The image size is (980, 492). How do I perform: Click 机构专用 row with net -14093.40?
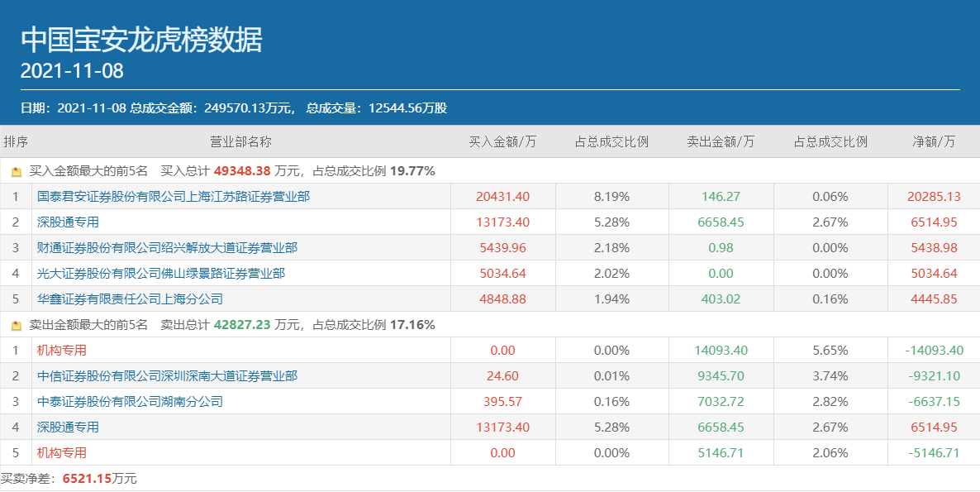click(x=62, y=351)
